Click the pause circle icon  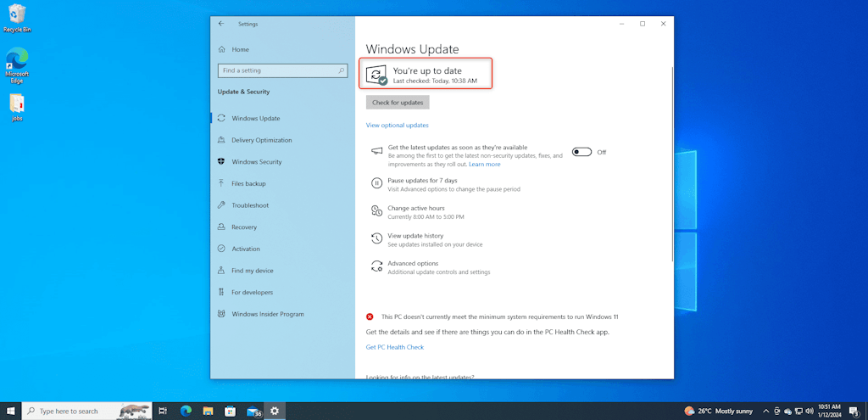[x=376, y=183]
